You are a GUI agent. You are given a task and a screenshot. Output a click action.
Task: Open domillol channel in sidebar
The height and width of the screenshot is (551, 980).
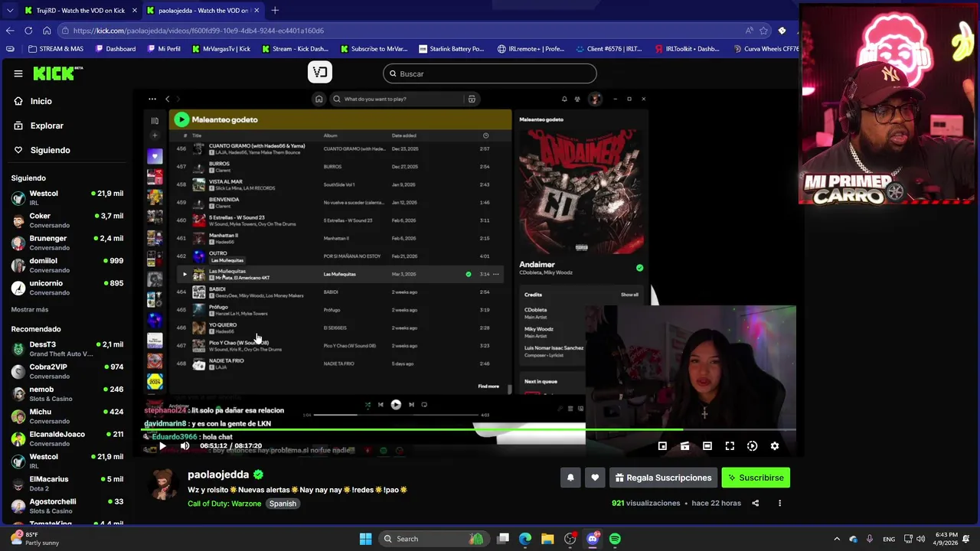point(67,265)
